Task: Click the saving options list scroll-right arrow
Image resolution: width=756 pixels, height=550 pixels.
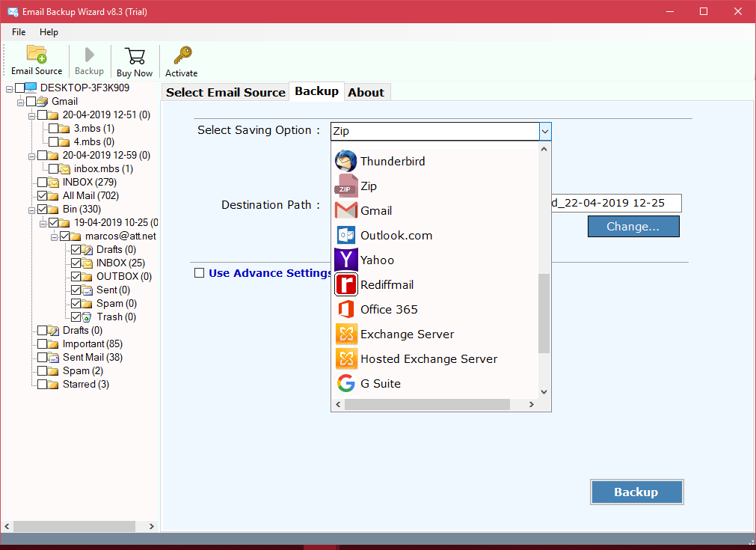Action: coord(532,404)
